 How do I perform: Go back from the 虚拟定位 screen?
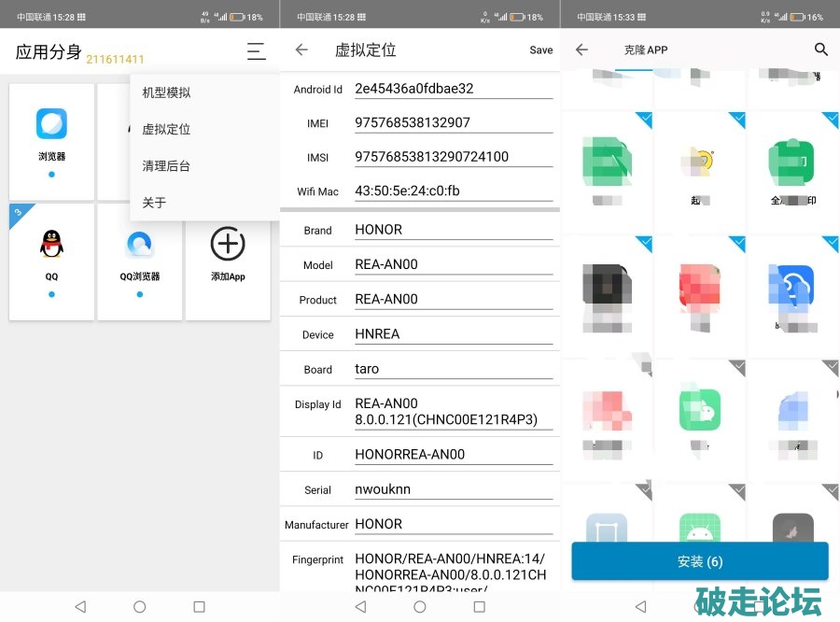tap(301, 50)
